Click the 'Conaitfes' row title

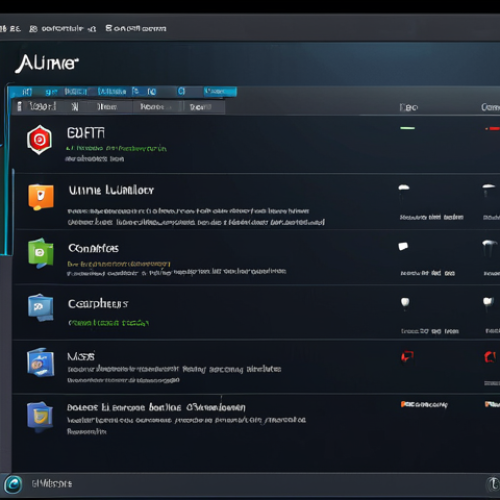93,248
